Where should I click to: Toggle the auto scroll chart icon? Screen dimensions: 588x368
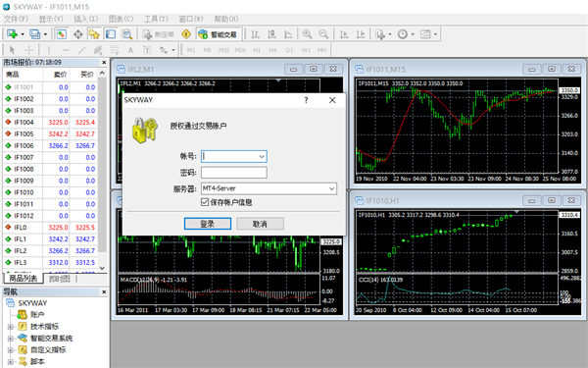pos(344,34)
